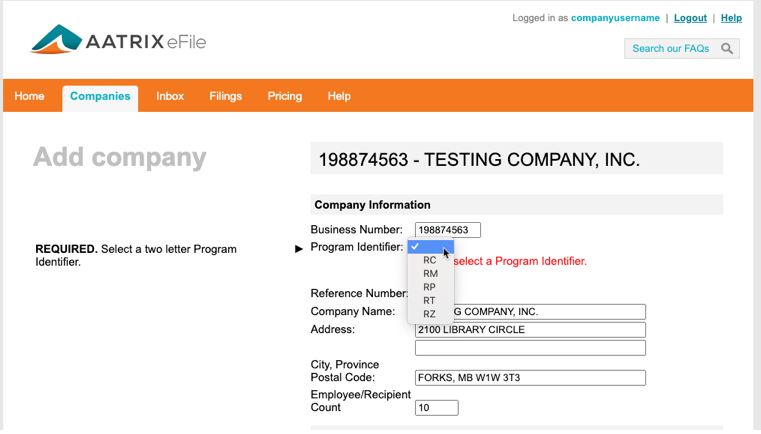
Task: Open the Filings tab
Action: [225, 96]
